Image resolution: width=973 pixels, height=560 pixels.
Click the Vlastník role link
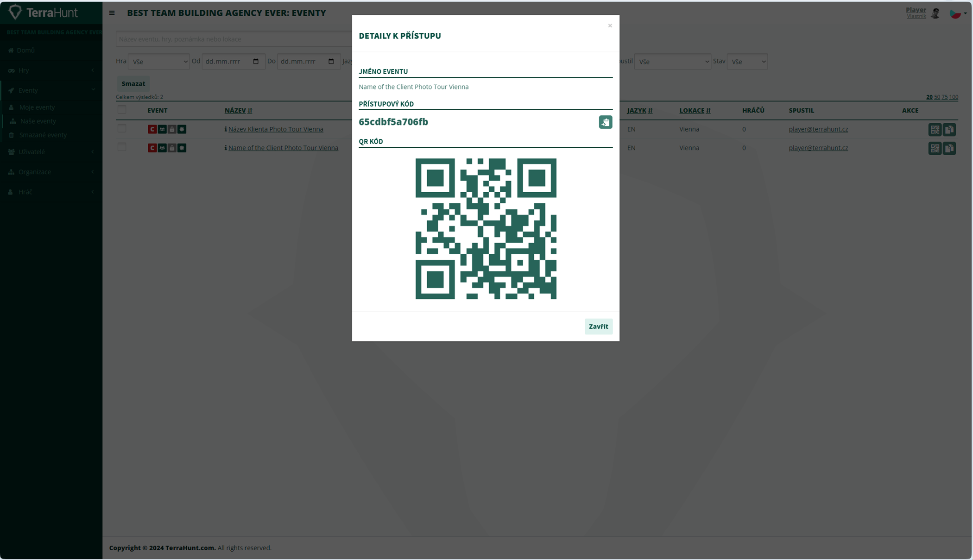pyautogui.click(x=916, y=17)
